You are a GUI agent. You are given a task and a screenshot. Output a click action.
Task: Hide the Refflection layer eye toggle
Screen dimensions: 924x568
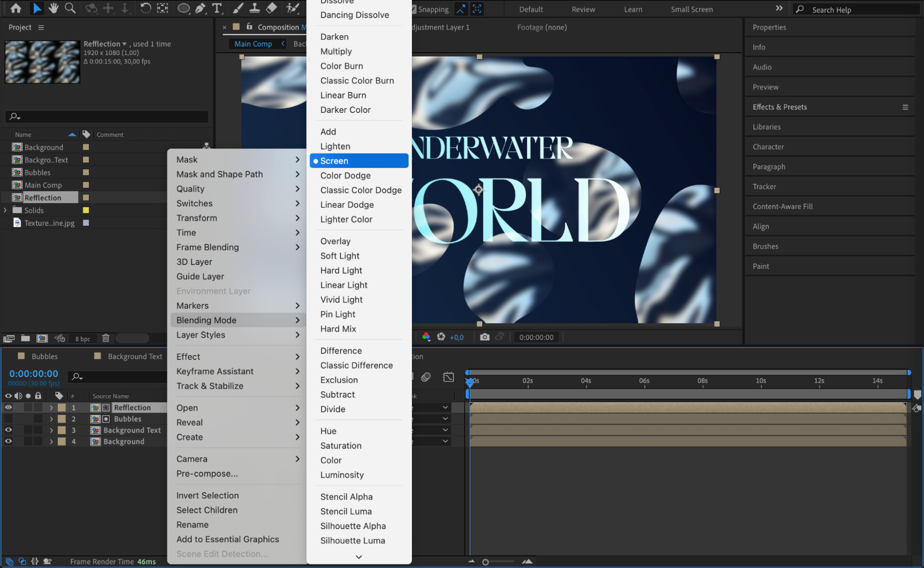[8, 407]
